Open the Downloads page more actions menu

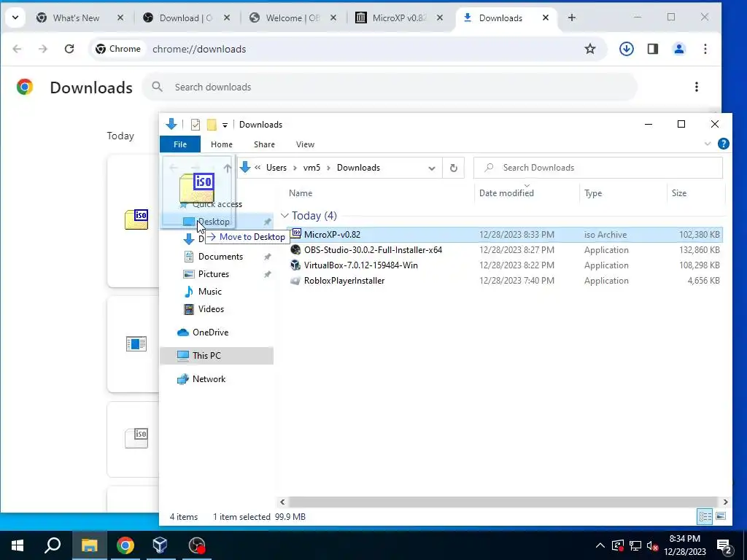coord(697,87)
